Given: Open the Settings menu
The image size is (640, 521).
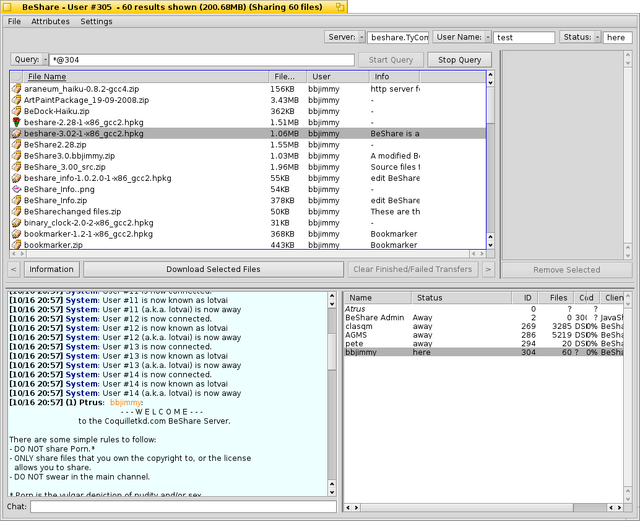Looking at the screenshot, I should (96, 21).
